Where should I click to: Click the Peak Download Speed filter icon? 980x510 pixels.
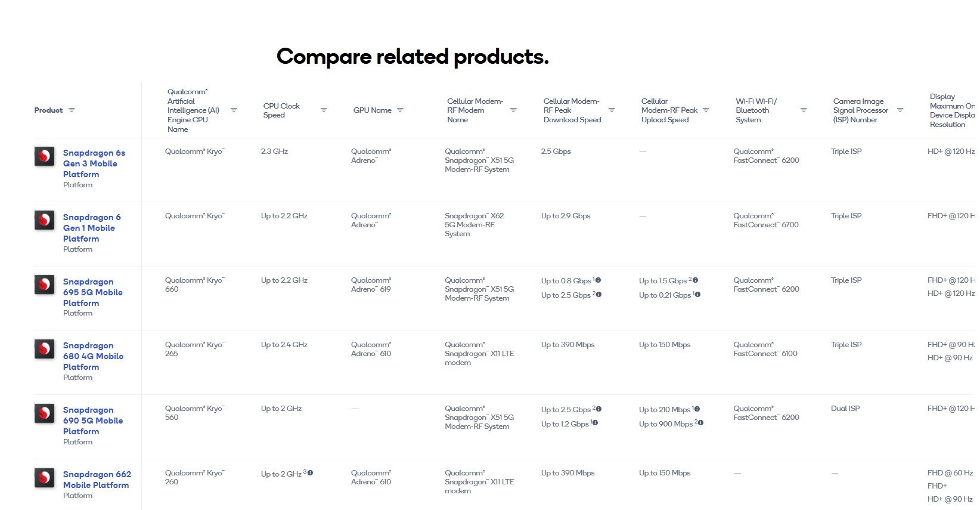612,110
